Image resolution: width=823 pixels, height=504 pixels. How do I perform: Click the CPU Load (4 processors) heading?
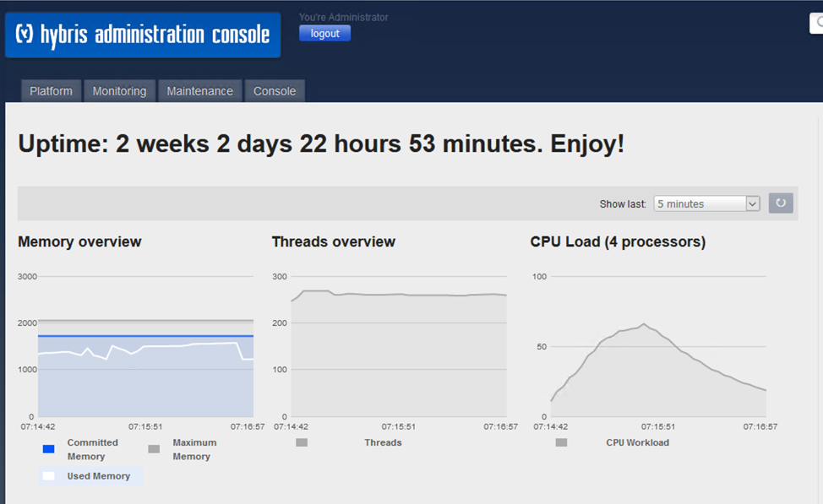pyautogui.click(x=618, y=241)
